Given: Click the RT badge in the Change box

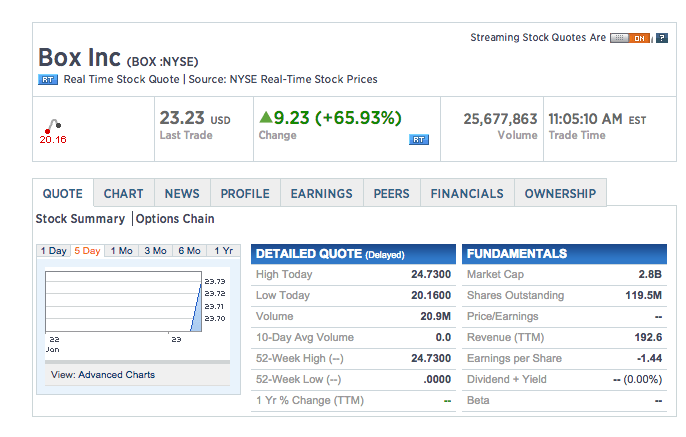Looking at the screenshot, I should (x=419, y=140).
